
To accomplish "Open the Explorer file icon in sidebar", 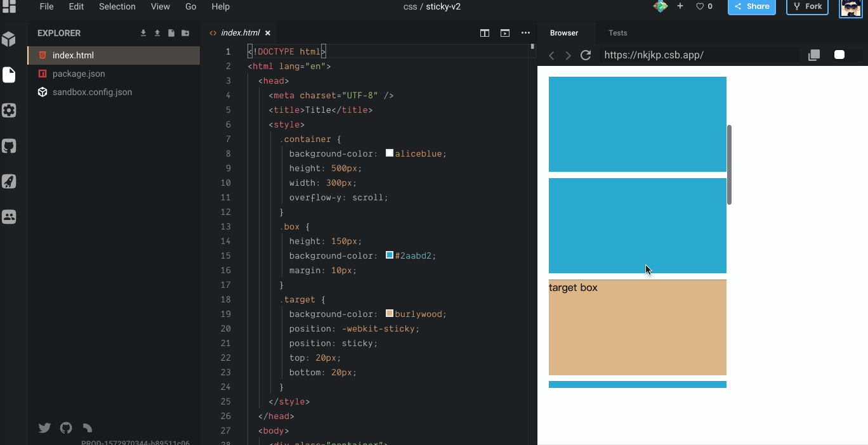I will pyautogui.click(x=9, y=75).
